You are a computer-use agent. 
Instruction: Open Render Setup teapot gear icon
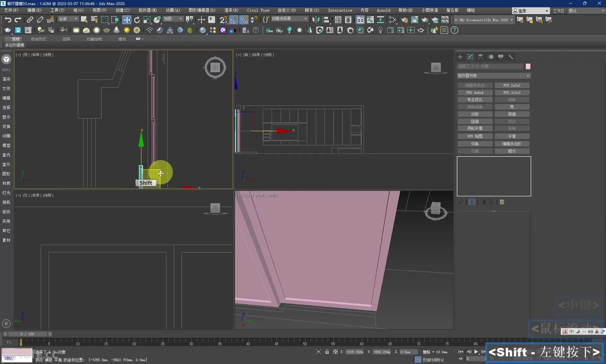(x=405, y=20)
